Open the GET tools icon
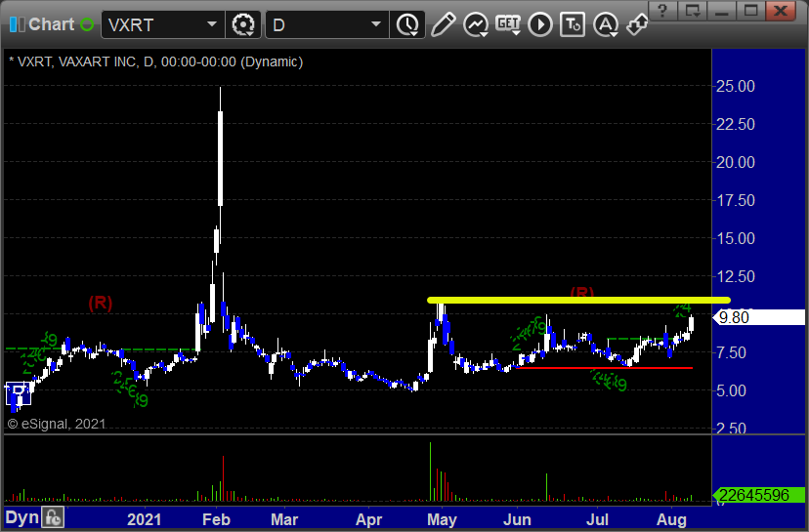Image resolution: width=809 pixels, height=532 pixels. (x=508, y=24)
